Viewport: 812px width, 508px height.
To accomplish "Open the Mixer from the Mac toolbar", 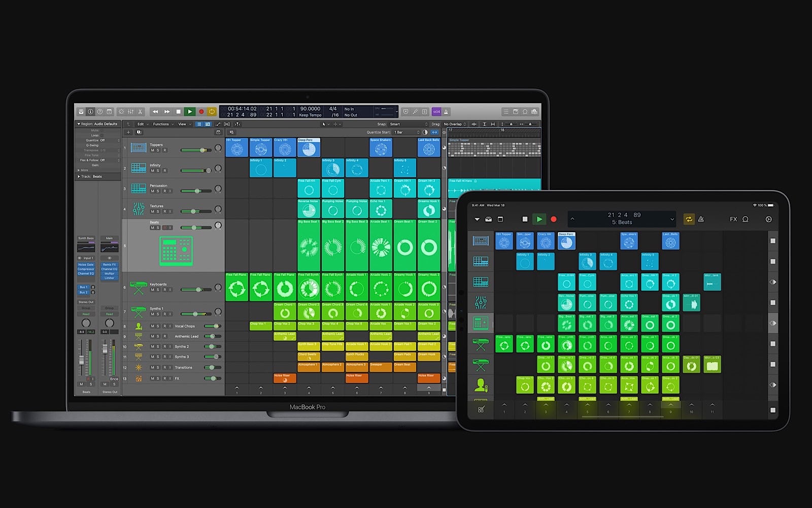I will pos(130,112).
